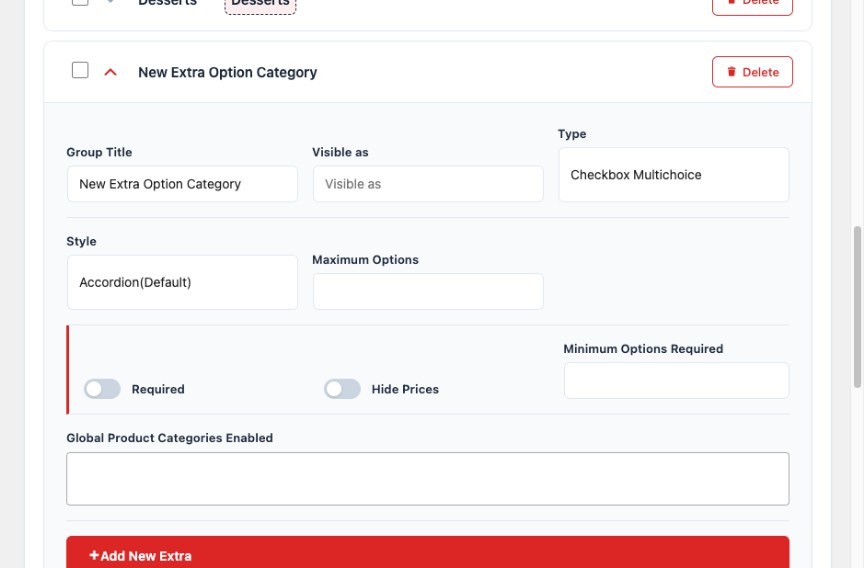The width and height of the screenshot is (864, 568).
Task: Click the trash icon in New Extra Option Category's Delete button
Action: (x=731, y=72)
